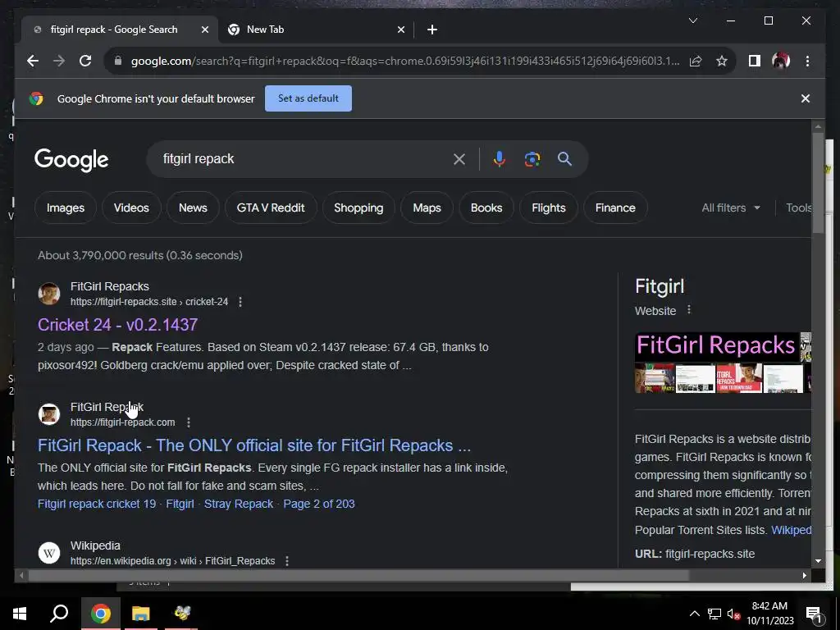Open the Cricket 24 - v0.2.1437 result

[x=117, y=325]
